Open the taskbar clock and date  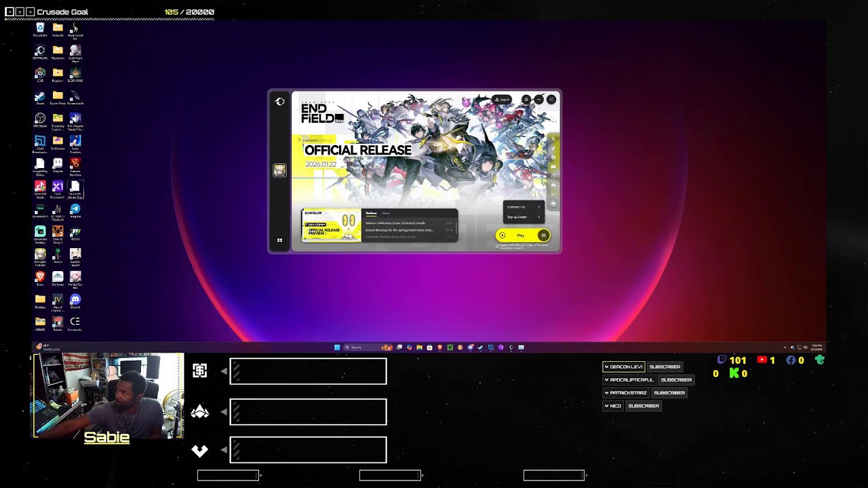tap(817, 348)
